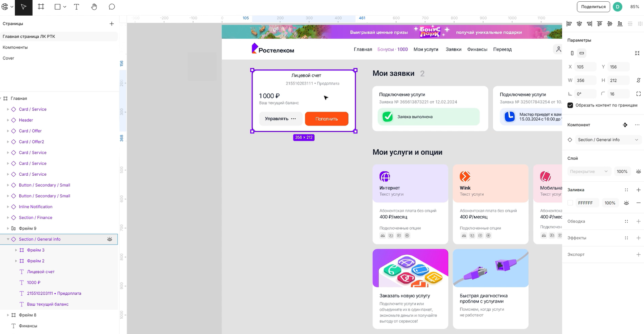Add an effect with Эффекты plus
The width and height of the screenshot is (644, 334).
638,238
